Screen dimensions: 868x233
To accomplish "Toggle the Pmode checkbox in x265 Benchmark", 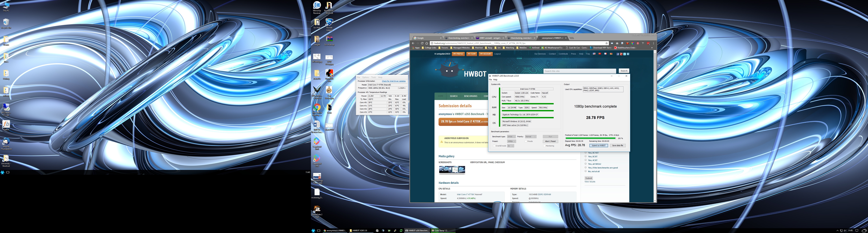I will click(x=526, y=141).
